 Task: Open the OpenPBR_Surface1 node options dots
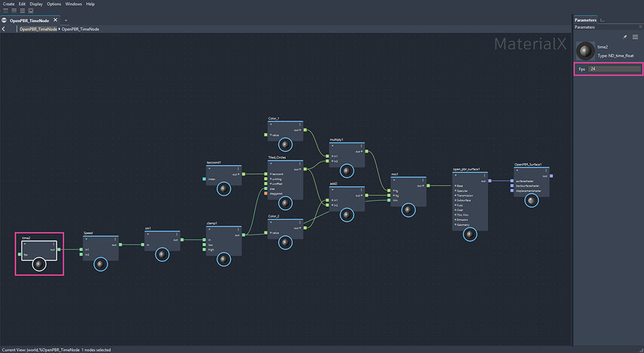[x=546, y=170]
